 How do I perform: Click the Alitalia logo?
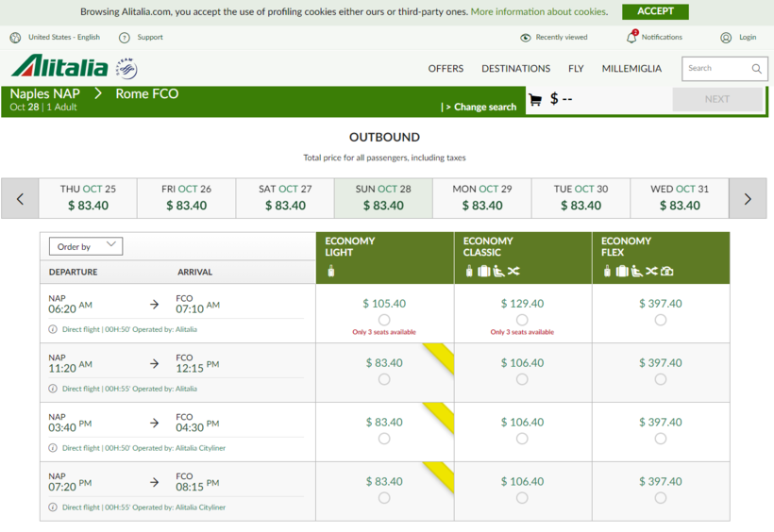(x=60, y=67)
